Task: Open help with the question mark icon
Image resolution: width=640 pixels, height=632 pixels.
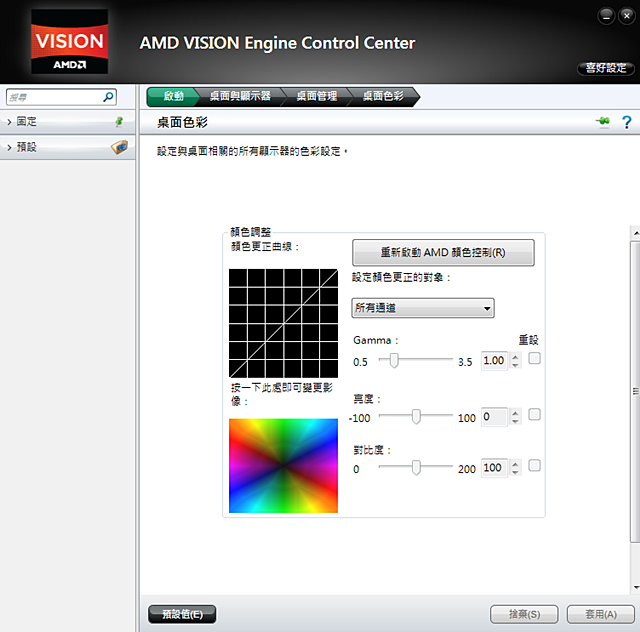Action: [x=627, y=122]
